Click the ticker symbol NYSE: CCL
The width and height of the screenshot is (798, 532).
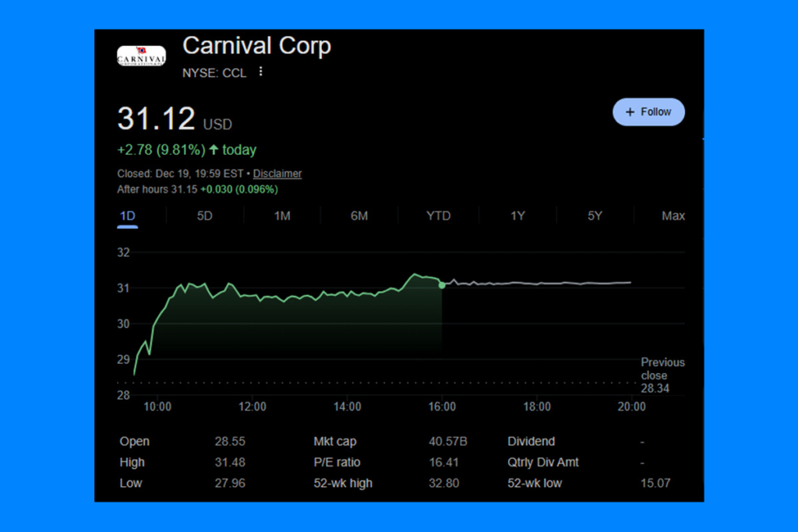click(214, 72)
